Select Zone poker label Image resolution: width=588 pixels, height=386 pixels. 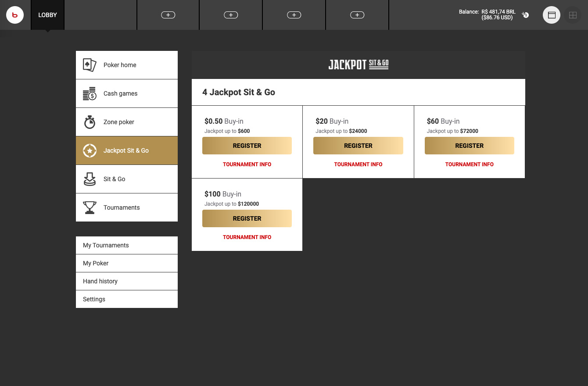(119, 122)
